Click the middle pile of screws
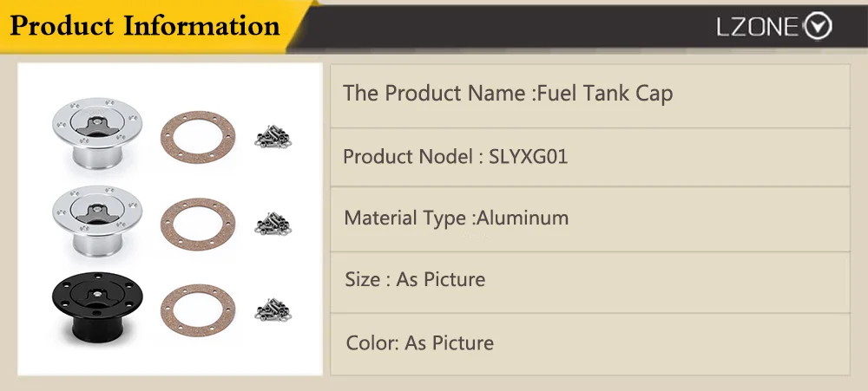 pos(273,223)
